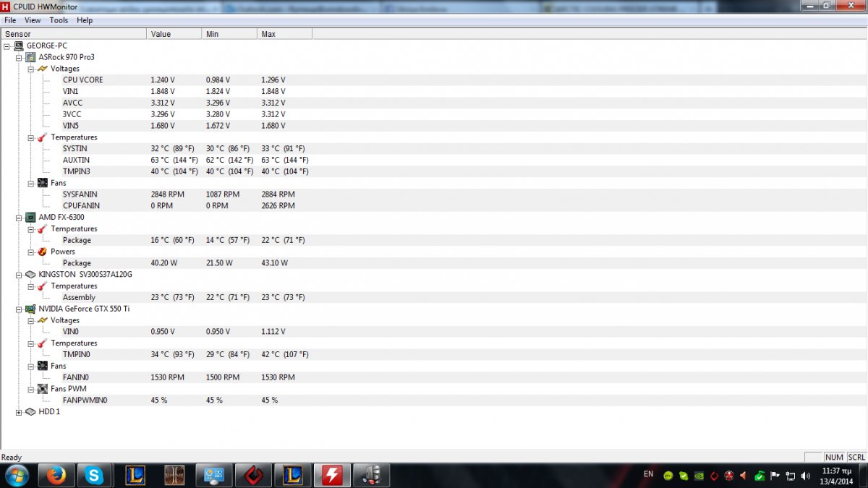This screenshot has width=868, height=488.
Task: Click the ASRock Voltages lightning icon
Action: pos(42,69)
